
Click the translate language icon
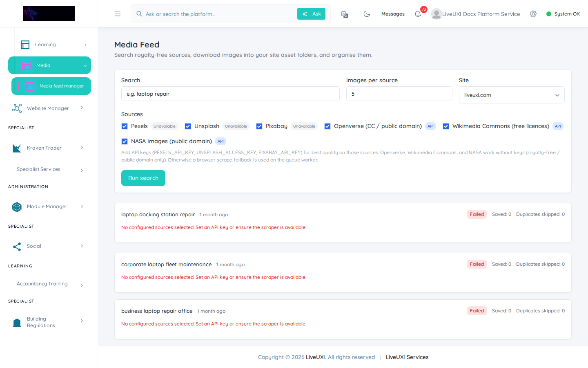pos(345,14)
